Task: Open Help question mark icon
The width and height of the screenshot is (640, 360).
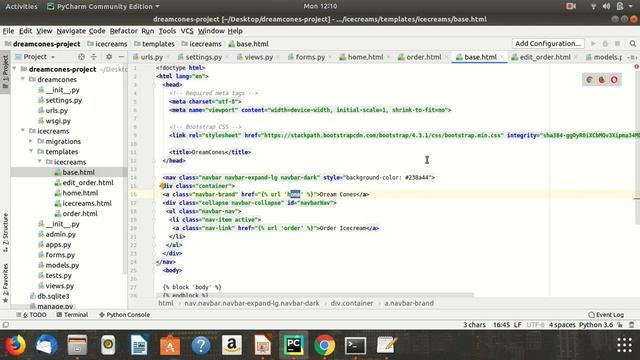Action: coord(201,345)
